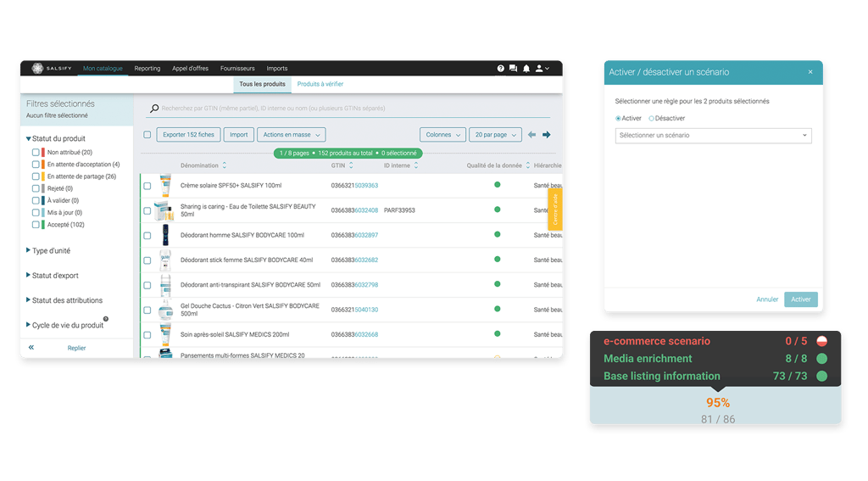Click the info badge on Cycle de vie

point(106,319)
